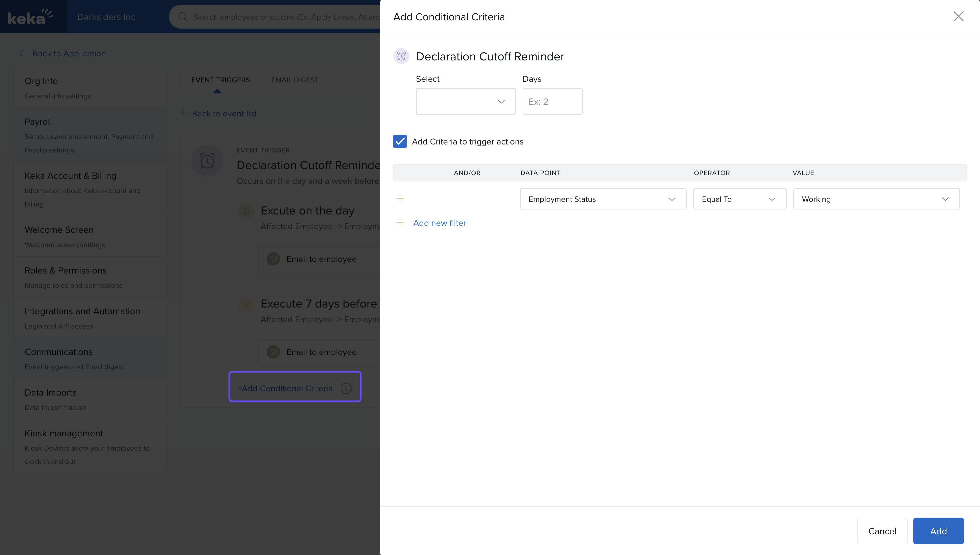Screen dimensions: 980x555
Task: Open the Select dropdown
Action: click(465, 101)
